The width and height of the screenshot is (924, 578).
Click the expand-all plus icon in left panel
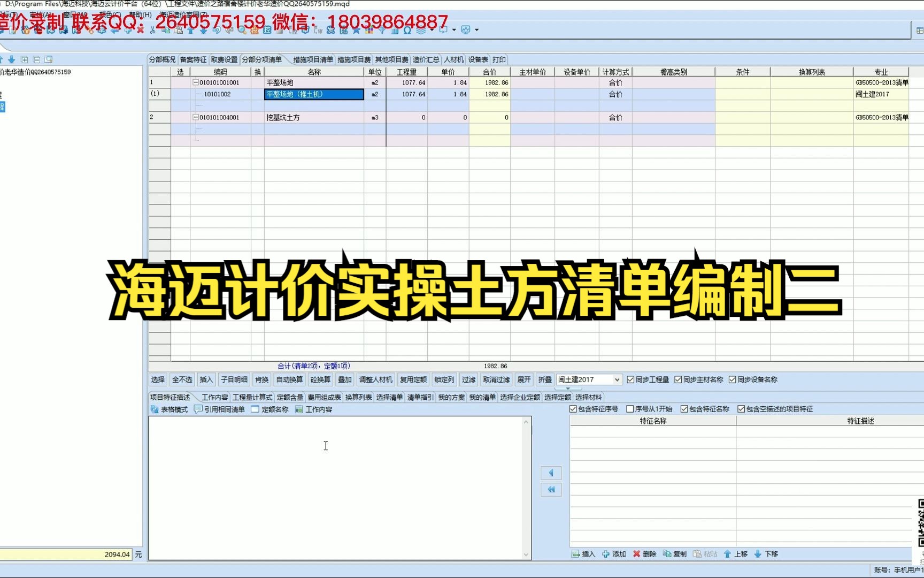pos(24,59)
